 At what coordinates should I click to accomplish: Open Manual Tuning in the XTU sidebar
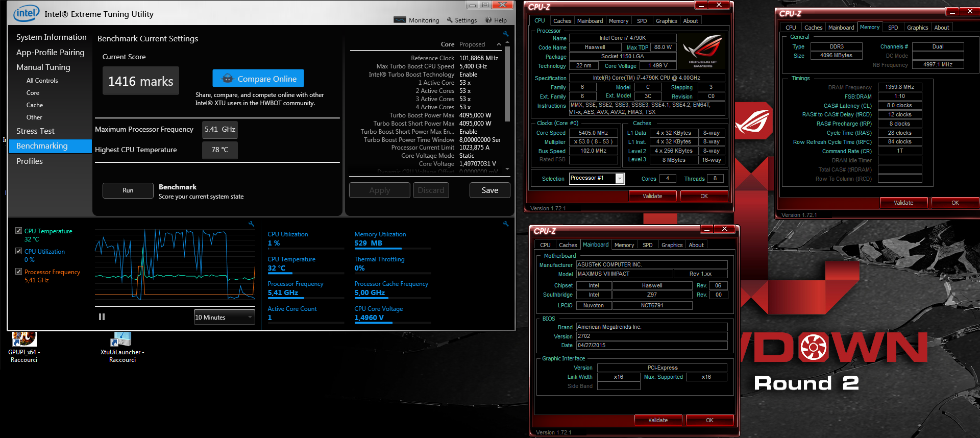click(x=43, y=67)
